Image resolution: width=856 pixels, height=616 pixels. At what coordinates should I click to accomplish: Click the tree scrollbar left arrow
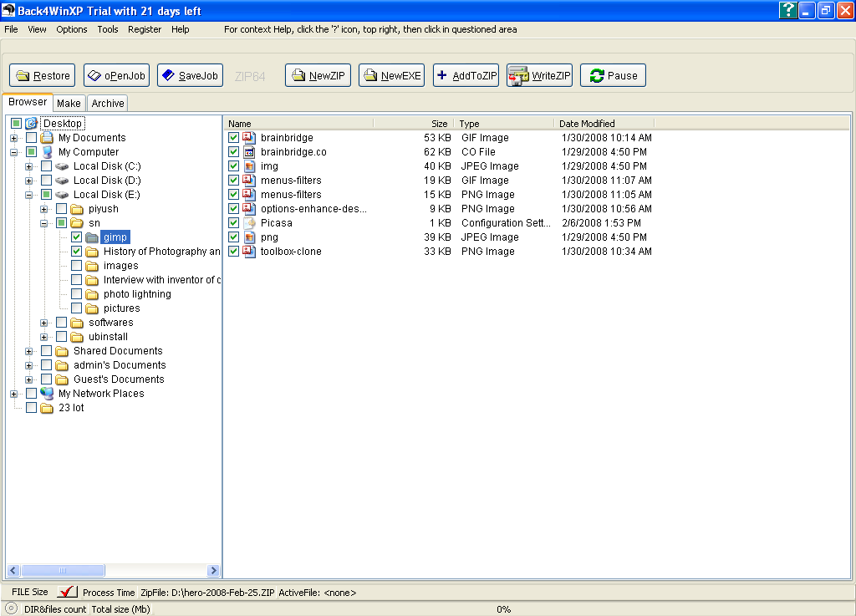[x=13, y=570]
